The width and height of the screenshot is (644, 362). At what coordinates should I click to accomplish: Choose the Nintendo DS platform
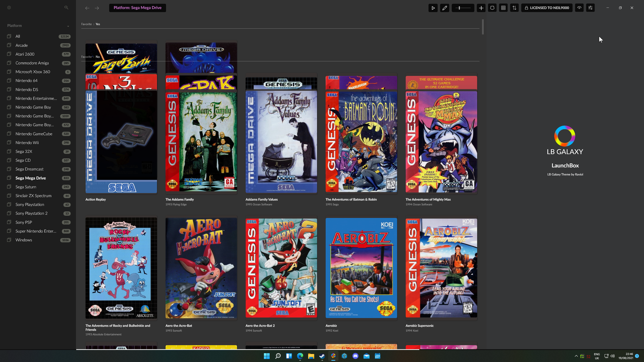point(39,89)
